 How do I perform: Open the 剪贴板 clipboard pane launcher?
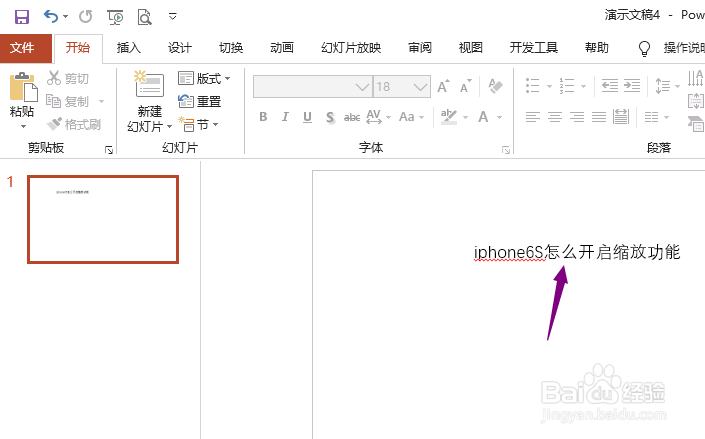(109, 150)
